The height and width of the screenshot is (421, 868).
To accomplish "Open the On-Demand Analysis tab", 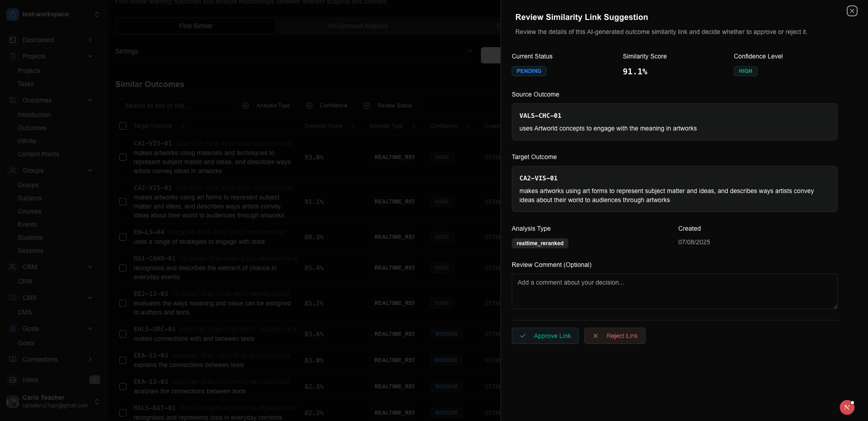I will [358, 26].
